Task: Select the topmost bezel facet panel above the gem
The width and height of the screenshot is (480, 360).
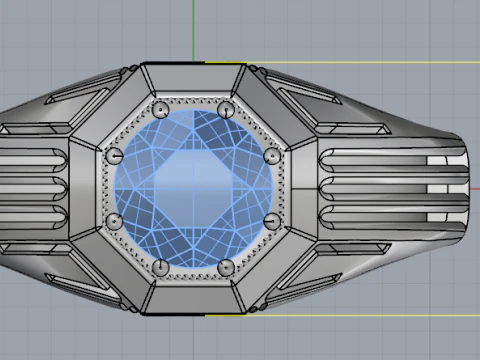Action: (x=193, y=77)
